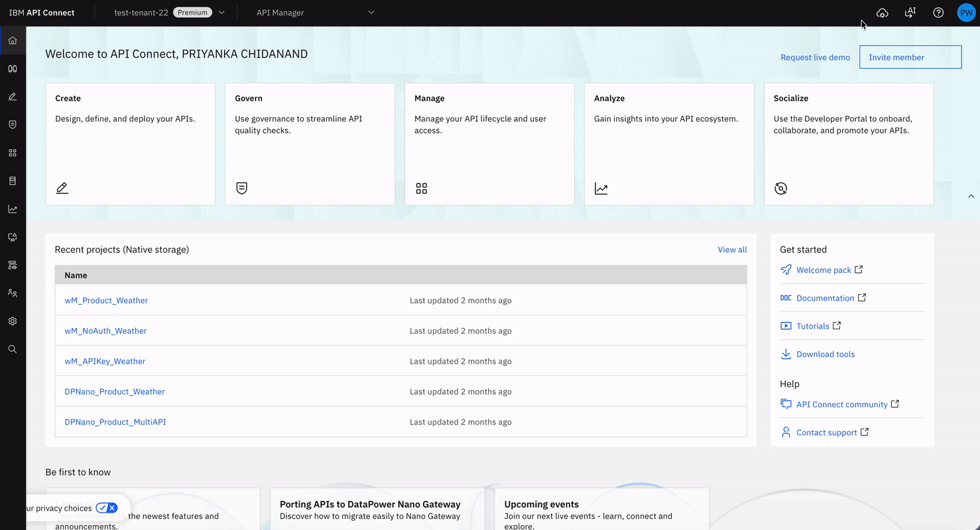The image size is (980, 530).
Task: Open the wM_NoAuth_Weather project
Action: pos(105,331)
